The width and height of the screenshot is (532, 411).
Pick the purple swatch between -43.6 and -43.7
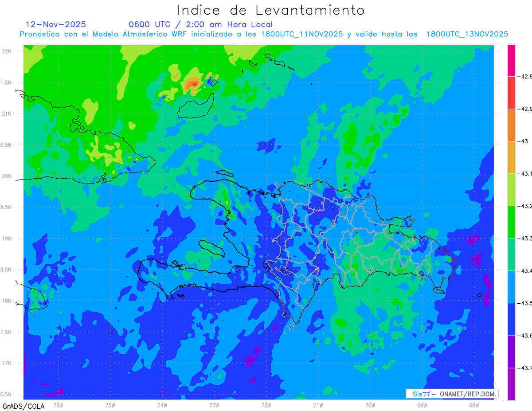tap(511, 351)
